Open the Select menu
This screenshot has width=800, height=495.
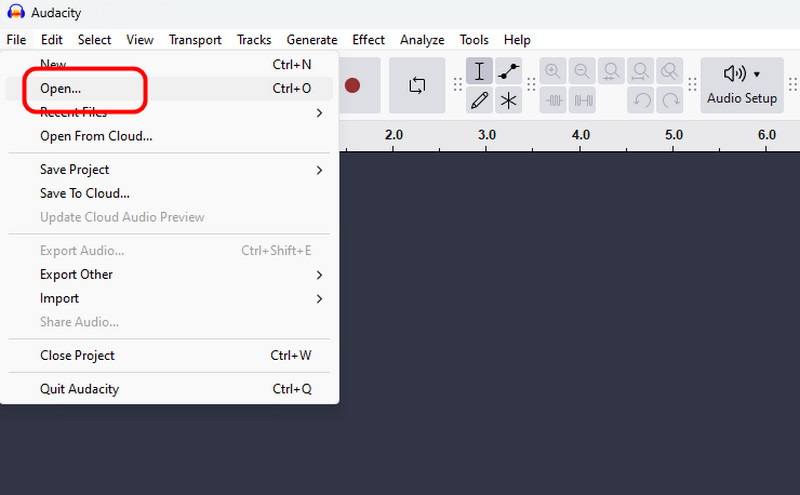click(94, 40)
